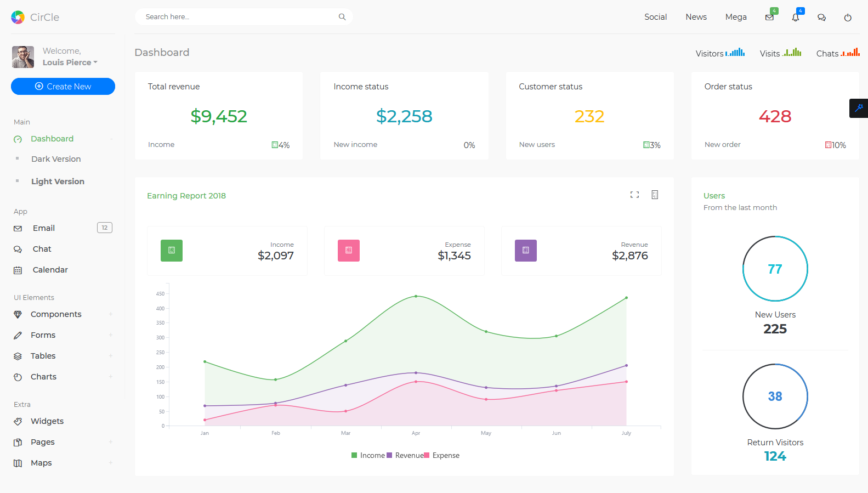868x493 pixels.
Task: Toggle the Expense series in chart legend
Action: click(x=442, y=455)
